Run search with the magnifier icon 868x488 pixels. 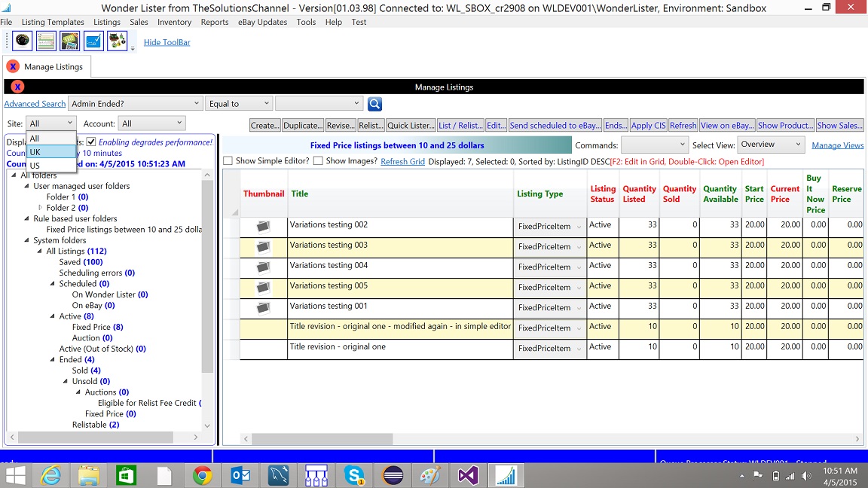[374, 103]
